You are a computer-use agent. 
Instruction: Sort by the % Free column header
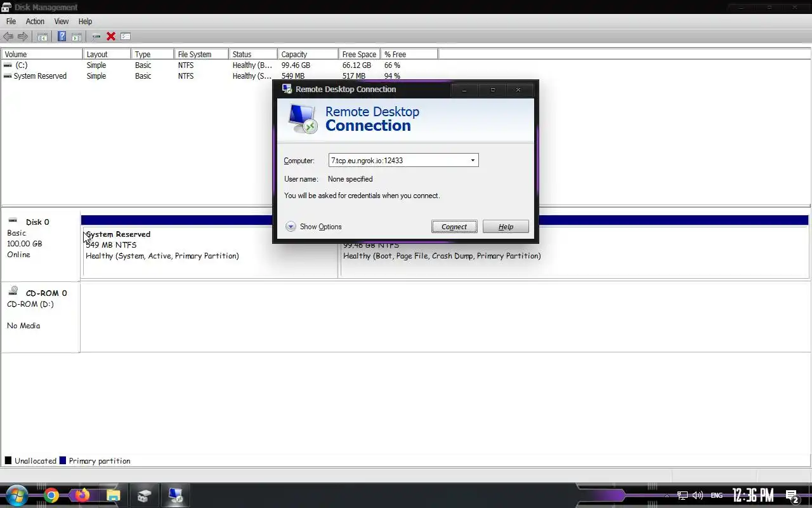point(409,55)
